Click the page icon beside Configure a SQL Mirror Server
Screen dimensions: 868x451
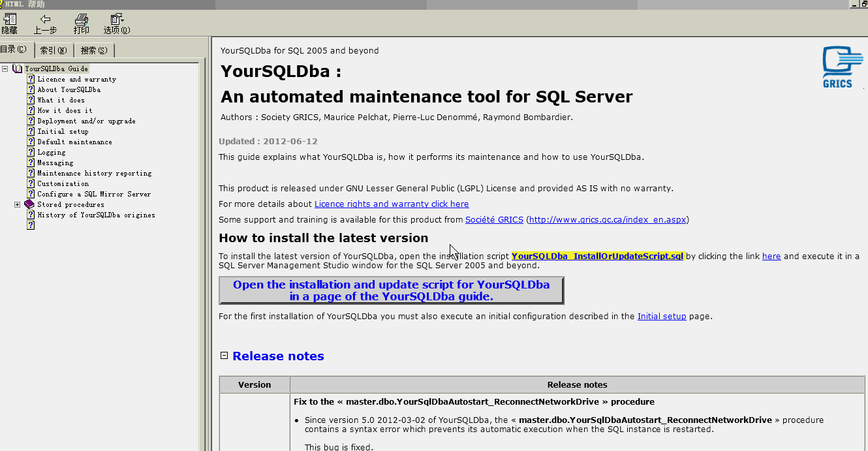click(x=31, y=194)
